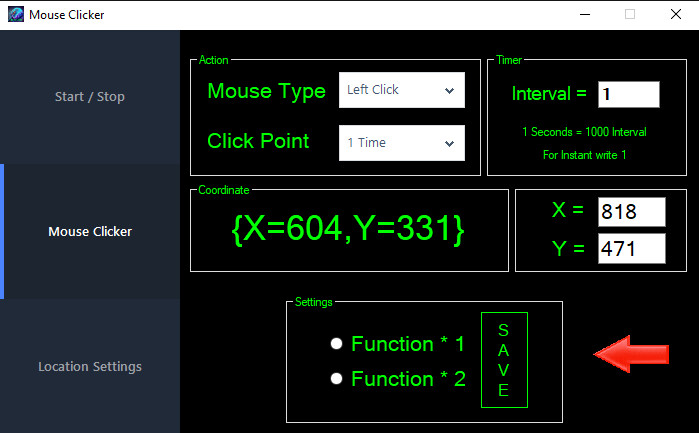
Task: Select the Function * 2 radio button
Action: pos(337,379)
